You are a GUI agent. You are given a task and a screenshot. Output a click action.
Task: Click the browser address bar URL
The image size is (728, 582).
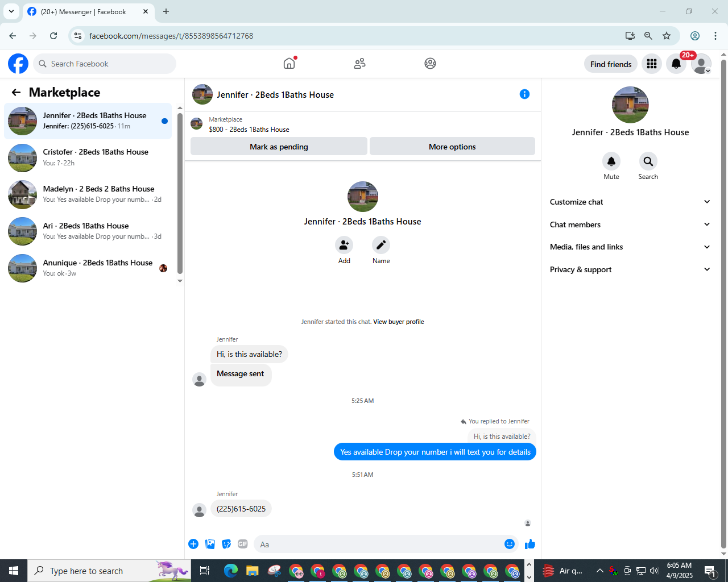pyautogui.click(x=171, y=36)
